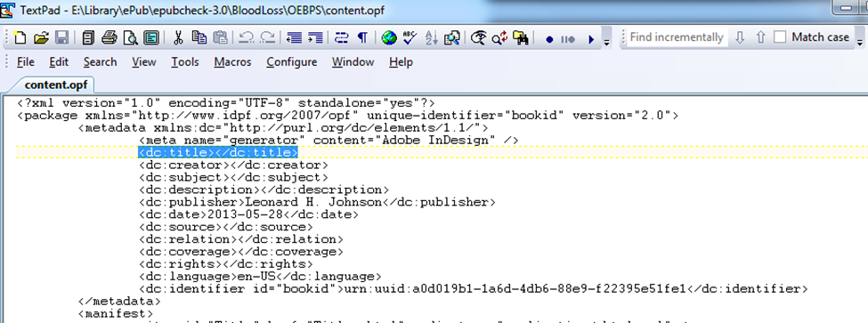The width and height of the screenshot is (868, 323).
Task: Click the dc:date value 2013-05-28
Action: click(x=245, y=214)
